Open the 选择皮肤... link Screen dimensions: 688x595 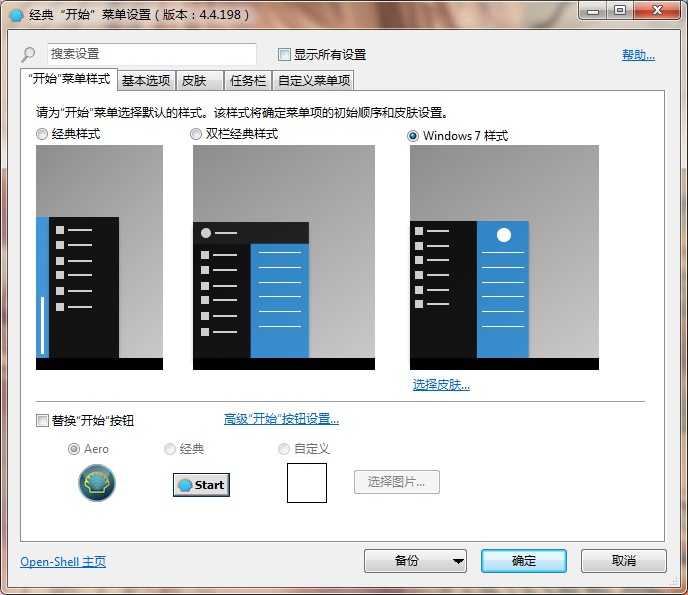tap(441, 384)
